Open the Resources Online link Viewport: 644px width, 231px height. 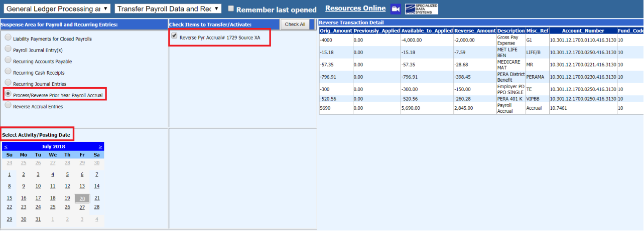point(355,9)
